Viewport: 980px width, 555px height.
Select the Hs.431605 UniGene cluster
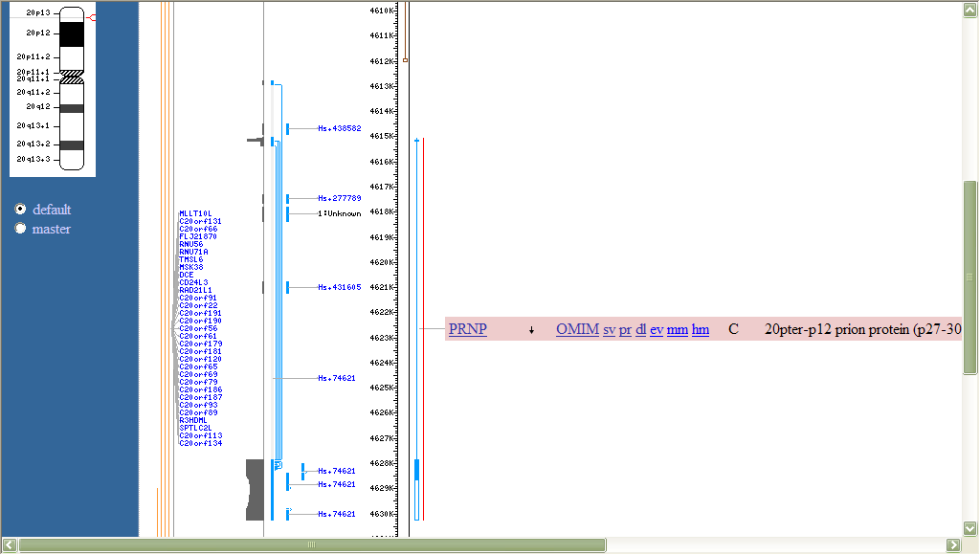pos(340,287)
